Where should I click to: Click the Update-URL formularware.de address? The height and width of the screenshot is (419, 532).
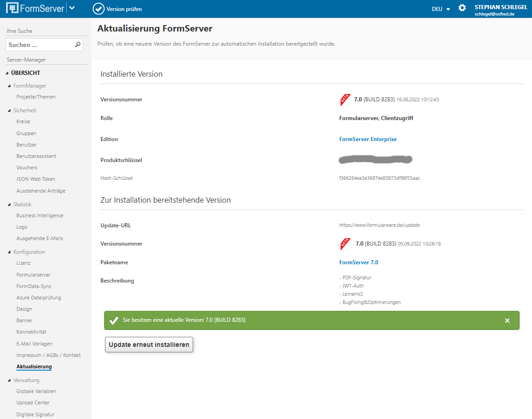pos(379,225)
